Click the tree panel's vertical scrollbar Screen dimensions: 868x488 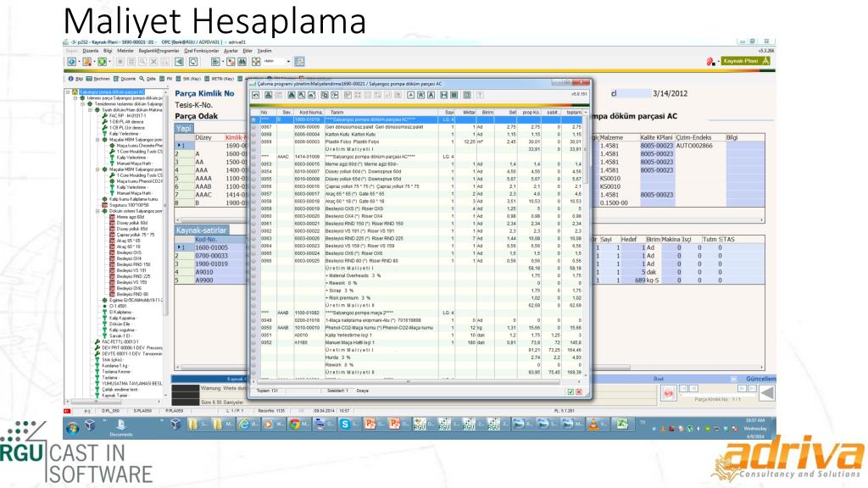point(165,243)
